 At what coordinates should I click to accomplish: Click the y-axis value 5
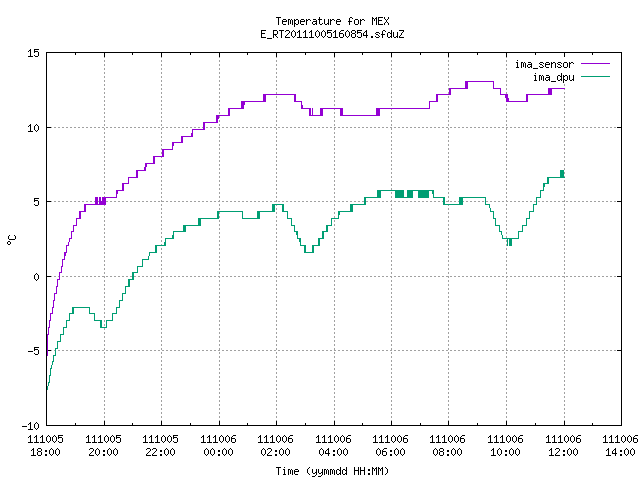[x=36, y=202]
